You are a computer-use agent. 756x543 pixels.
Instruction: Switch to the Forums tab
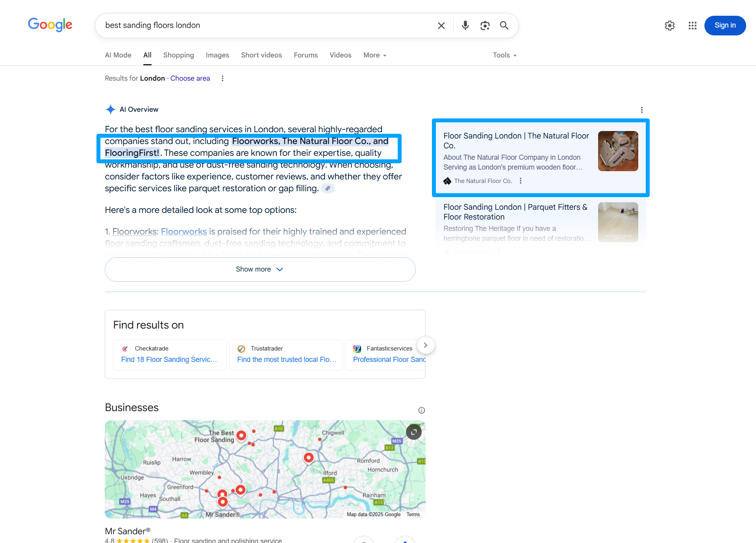(x=306, y=55)
